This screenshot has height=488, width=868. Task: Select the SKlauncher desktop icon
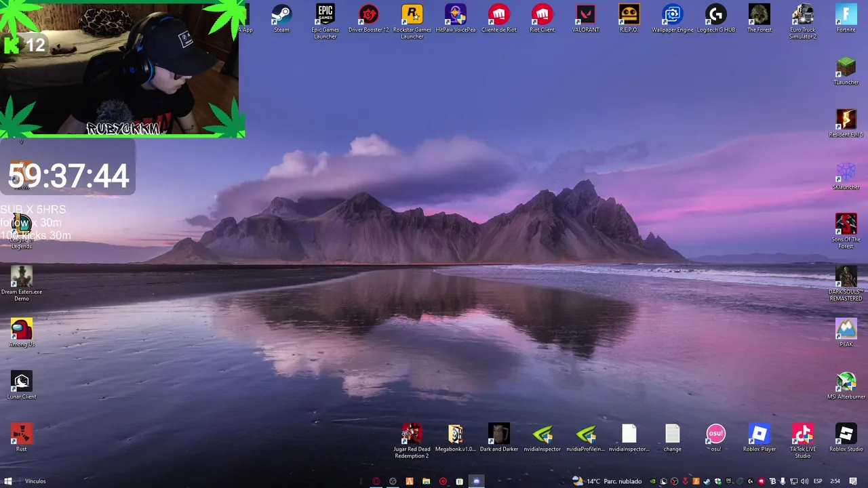(x=846, y=176)
